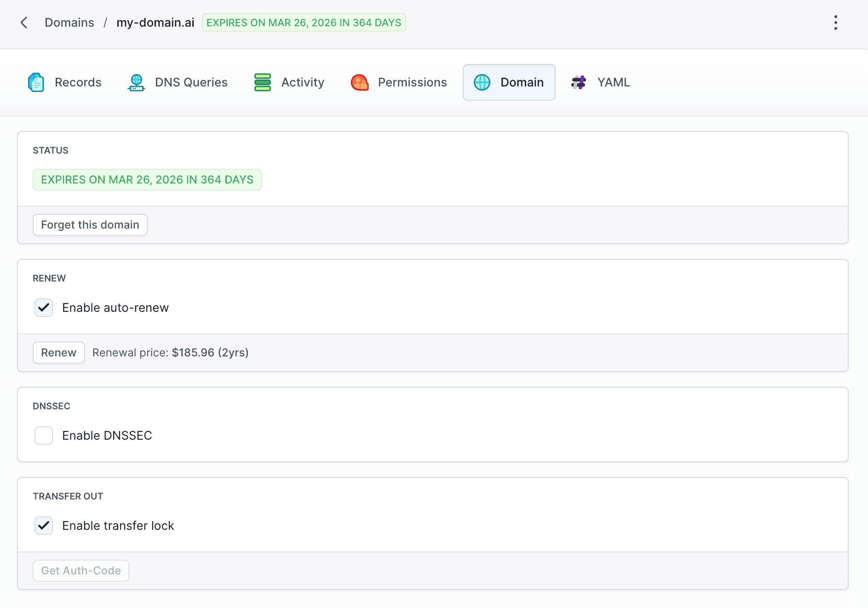Image resolution: width=868 pixels, height=608 pixels.
Task: Uncheck the transfer lock checkbox
Action: [x=44, y=526]
